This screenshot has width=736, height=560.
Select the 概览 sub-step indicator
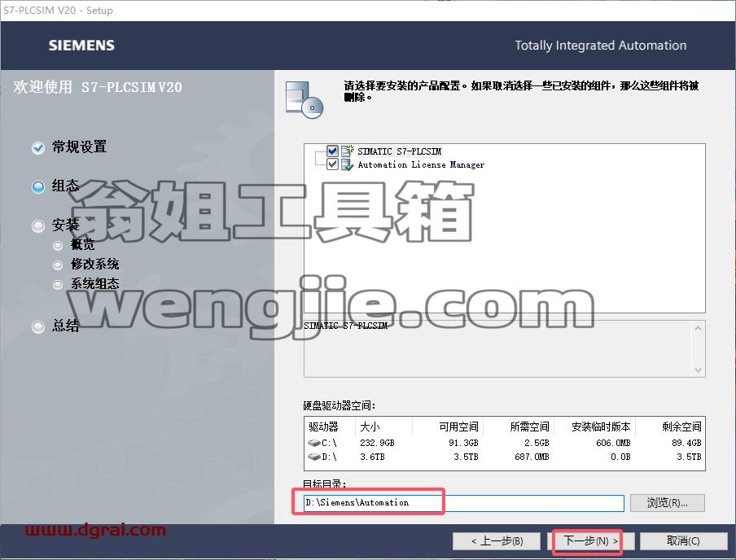(x=58, y=245)
